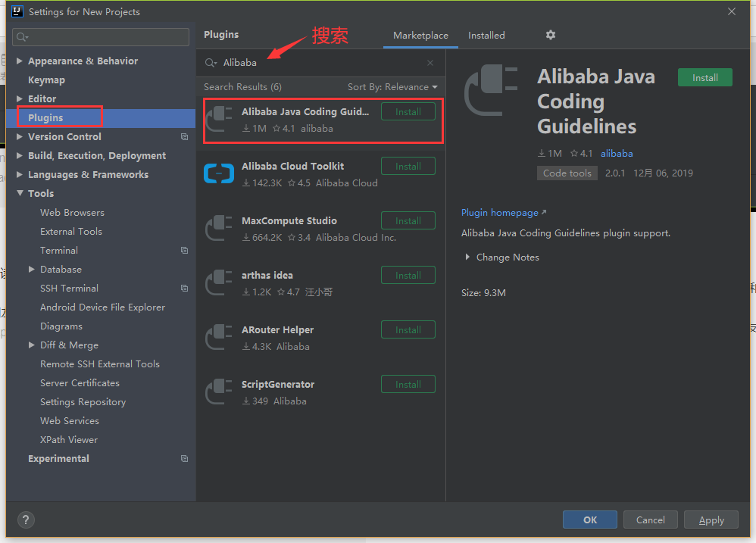756x543 pixels.
Task: Click the project-level icon beside Version Control
Action: tap(184, 137)
